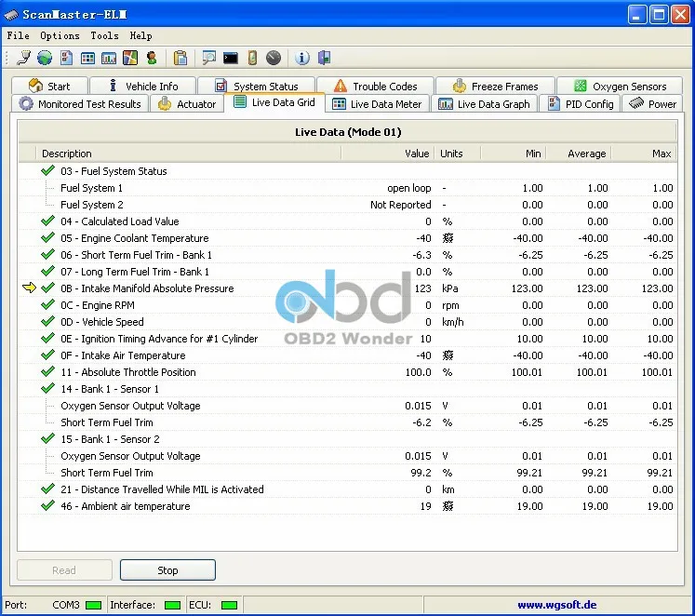Select the 0E Ignition Timing Advance row
The height and width of the screenshot is (616, 695).
[348, 338]
